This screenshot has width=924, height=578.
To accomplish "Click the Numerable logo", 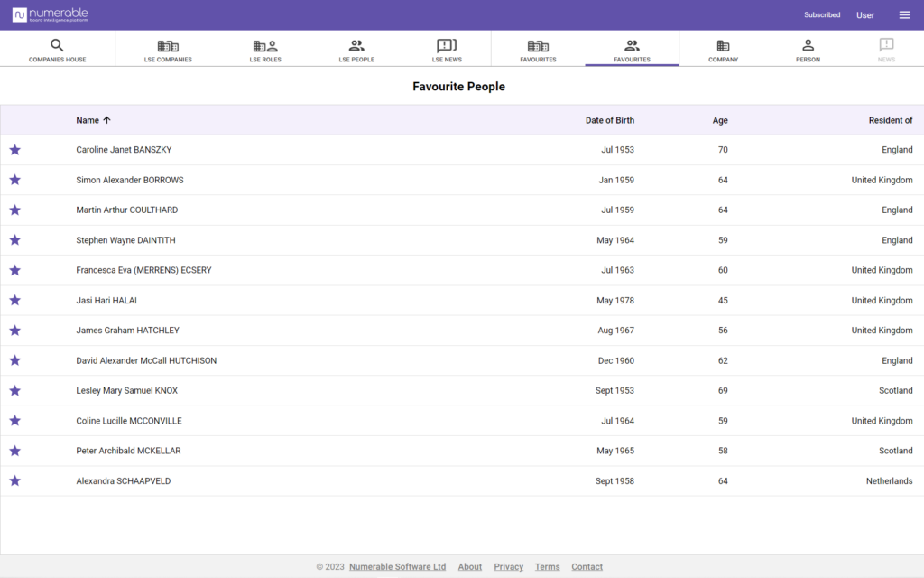I will (51, 14).
